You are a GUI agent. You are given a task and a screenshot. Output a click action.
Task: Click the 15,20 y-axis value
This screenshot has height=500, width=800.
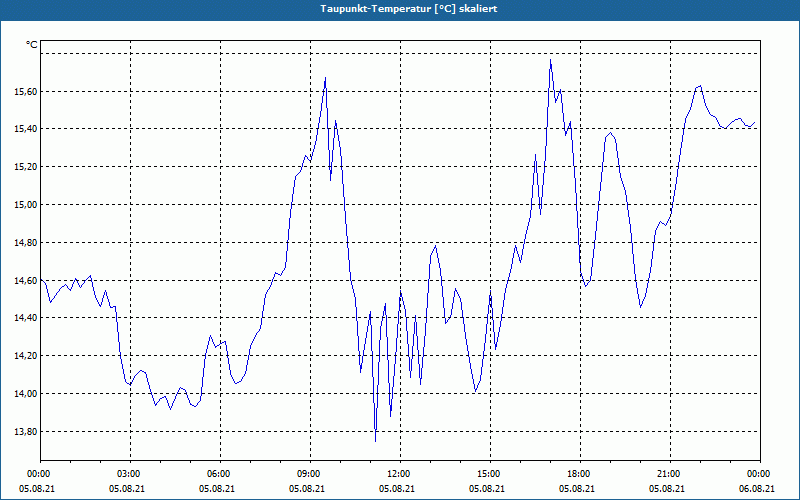tap(26, 166)
